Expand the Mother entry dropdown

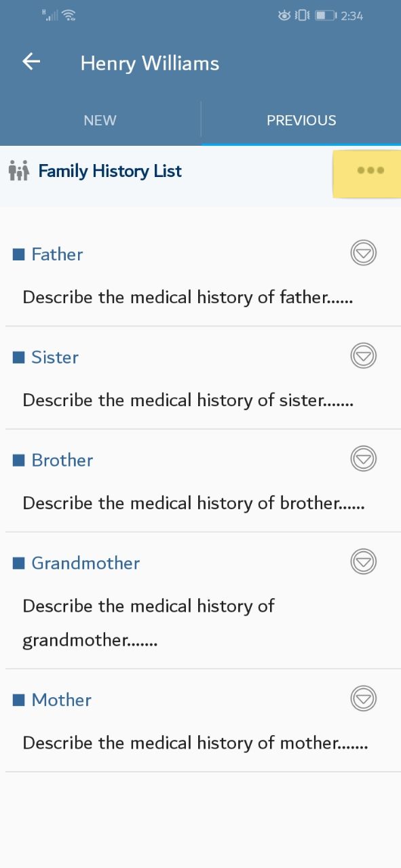[x=364, y=698]
